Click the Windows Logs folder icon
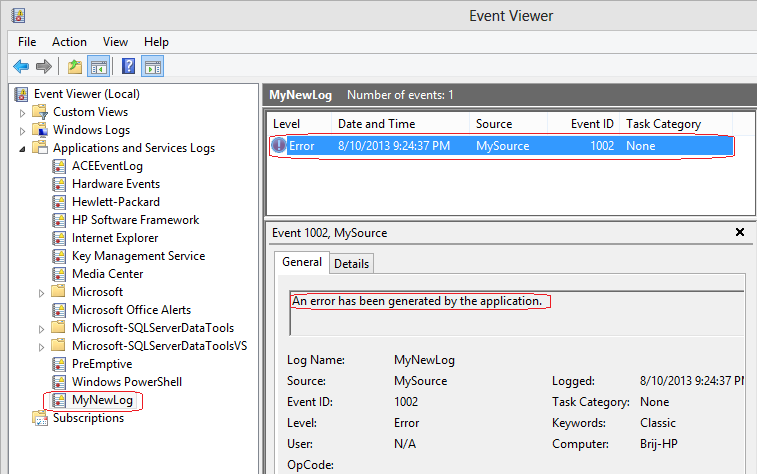 [40, 130]
